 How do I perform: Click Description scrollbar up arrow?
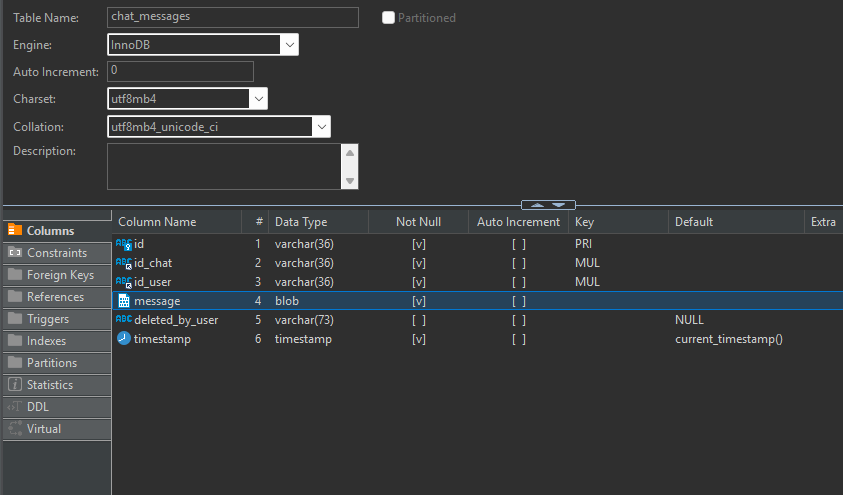click(x=350, y=153)
